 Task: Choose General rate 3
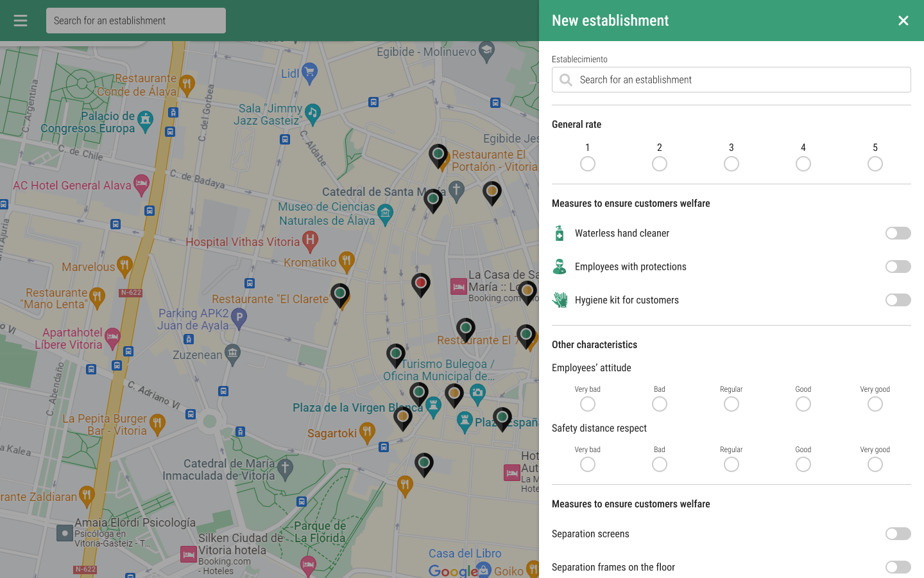click(732, 164)
